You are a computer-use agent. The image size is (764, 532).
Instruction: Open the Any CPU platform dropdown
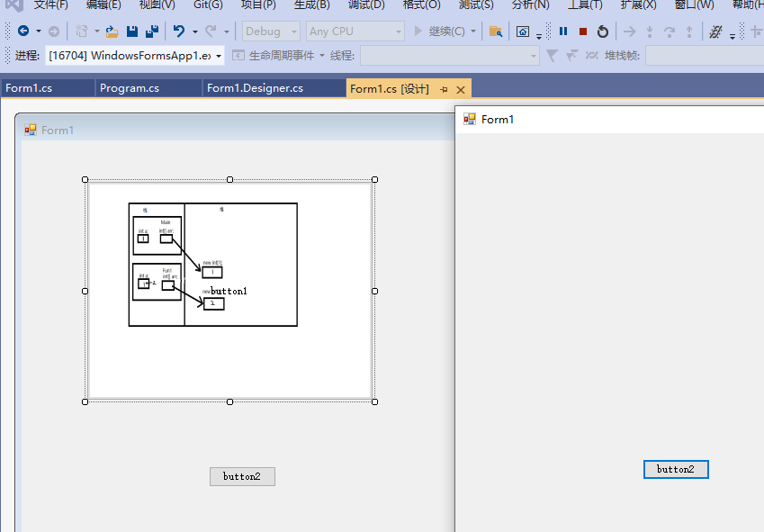(x=355, y=32)
